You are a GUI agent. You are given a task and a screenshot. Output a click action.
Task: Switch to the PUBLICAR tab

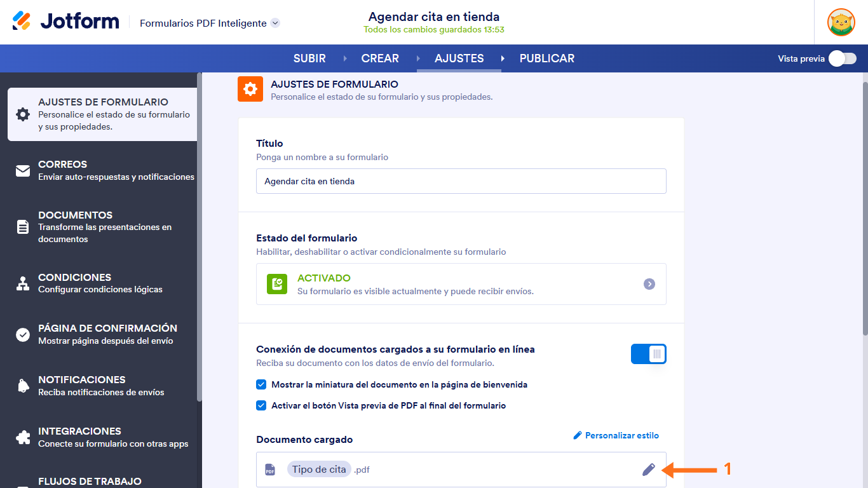point(546,58)
